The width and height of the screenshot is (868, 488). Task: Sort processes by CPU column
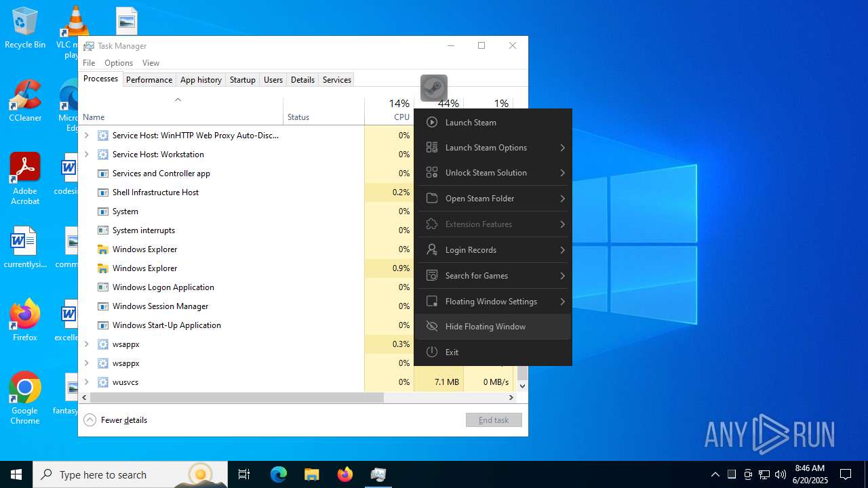pos(389,111)
